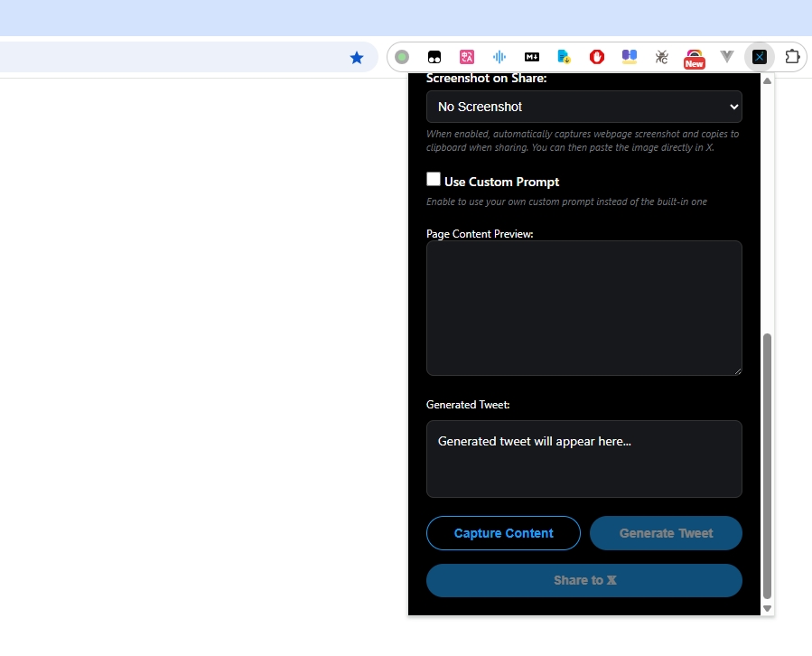The image size is (812, 656).
Task: Click the green circular extension icon
Action: point(402,56)
